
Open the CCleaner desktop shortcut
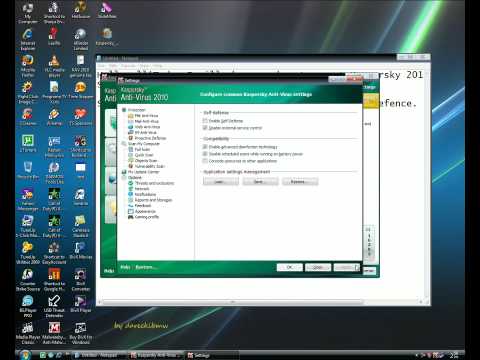click(x=28, y=117)
